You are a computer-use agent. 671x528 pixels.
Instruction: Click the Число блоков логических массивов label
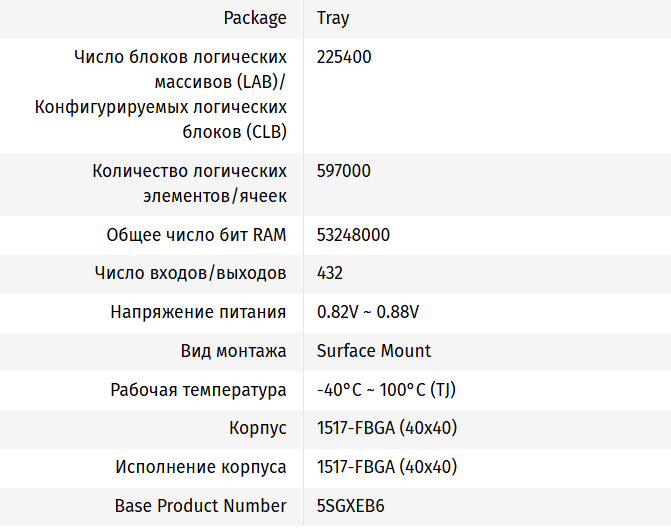pos(161,94)
